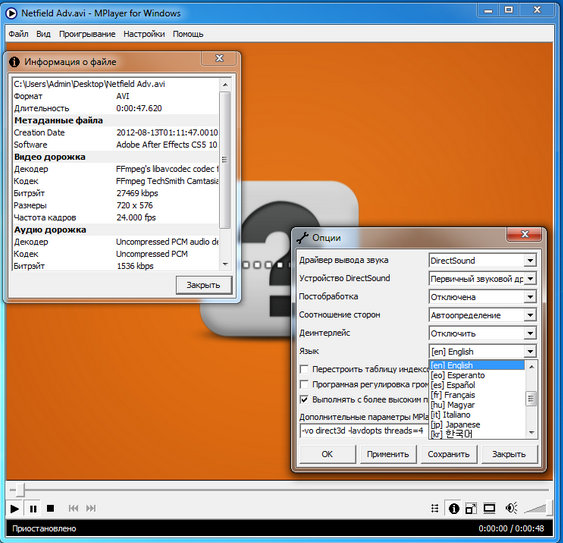
Task: Click Adobe After Effects CS5 software value
Action: pyautogui.click(x=167, y=145)
